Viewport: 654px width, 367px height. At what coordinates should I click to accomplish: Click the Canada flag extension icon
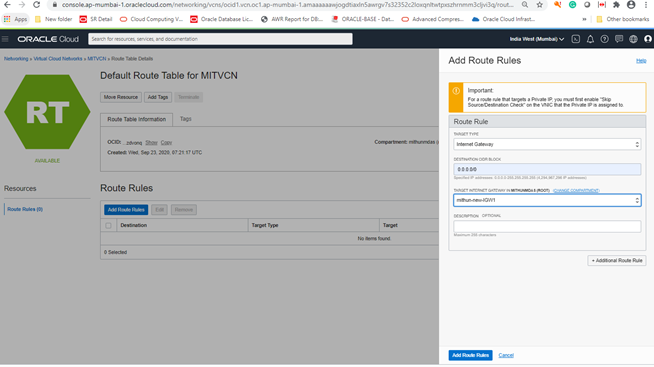click(601, 5)
